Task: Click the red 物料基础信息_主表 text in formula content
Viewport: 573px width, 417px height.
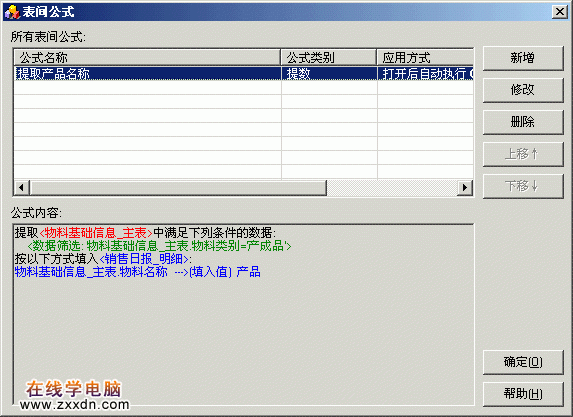Action: [96, 232]
